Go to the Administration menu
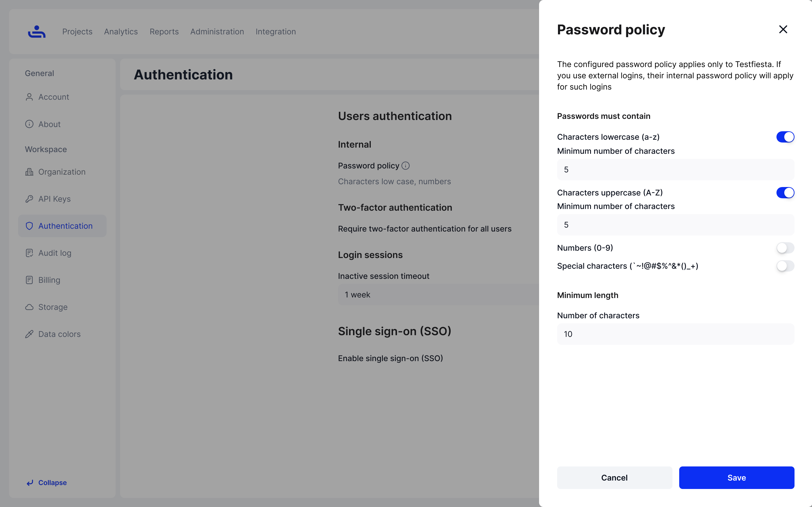The image size is (812, 507). [217, 32]
